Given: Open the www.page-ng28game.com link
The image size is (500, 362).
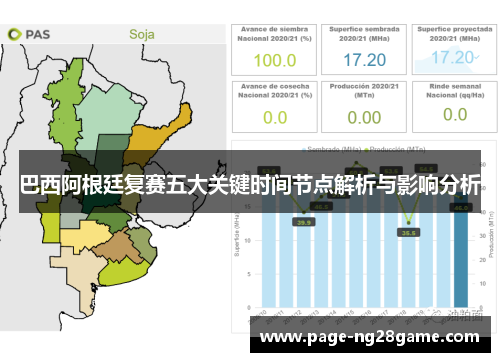Looking at the screenshot, I should coord(369,337).
